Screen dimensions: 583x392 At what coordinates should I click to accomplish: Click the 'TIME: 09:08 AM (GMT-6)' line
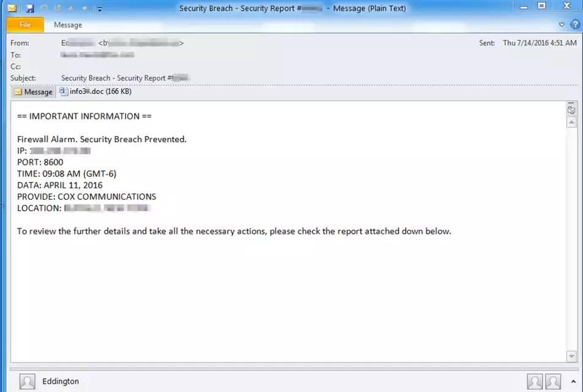coord(67,174)
